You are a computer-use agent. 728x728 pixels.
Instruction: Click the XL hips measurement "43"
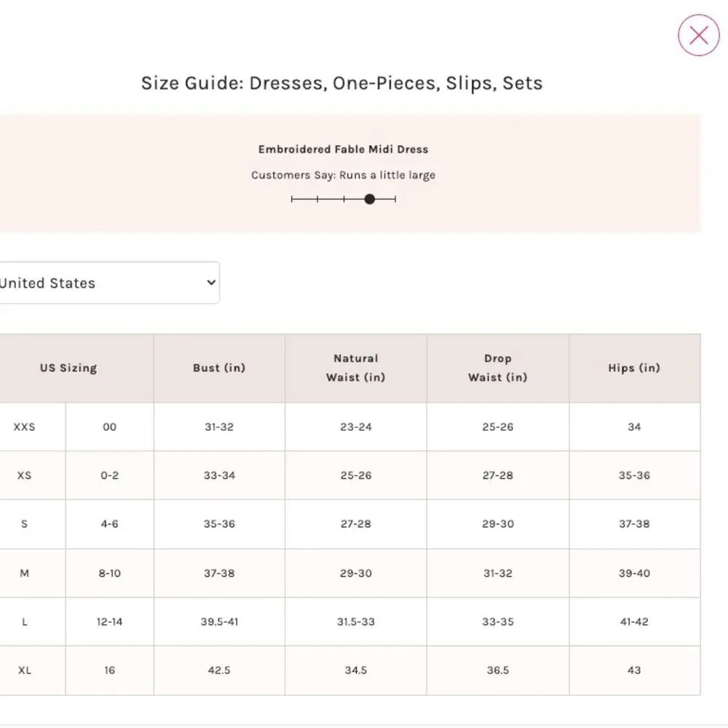(x=634, y=670)
